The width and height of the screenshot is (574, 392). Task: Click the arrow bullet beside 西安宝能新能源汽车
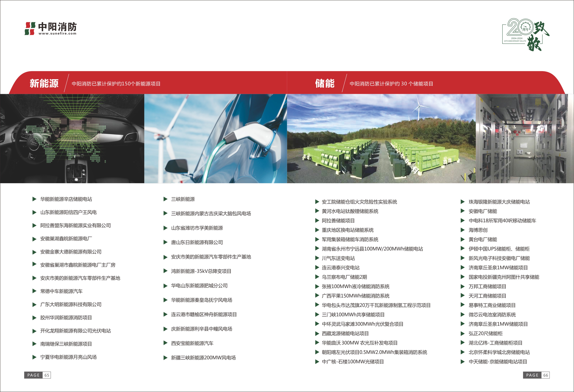tap(165, 343)
